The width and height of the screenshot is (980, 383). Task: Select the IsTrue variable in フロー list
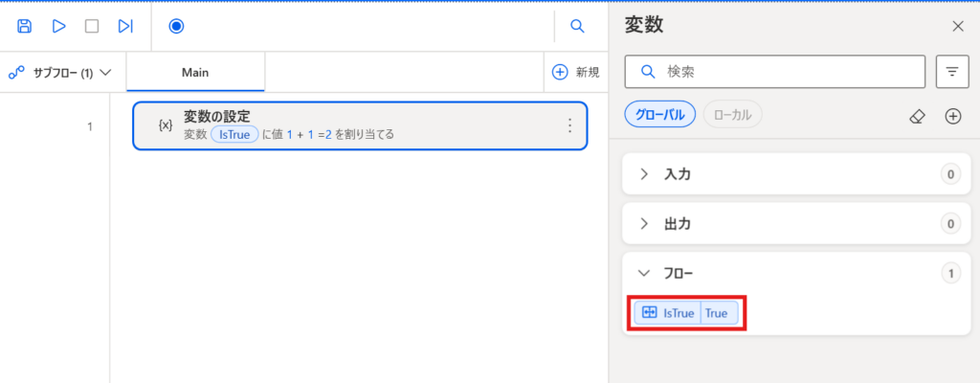[686, 313]
